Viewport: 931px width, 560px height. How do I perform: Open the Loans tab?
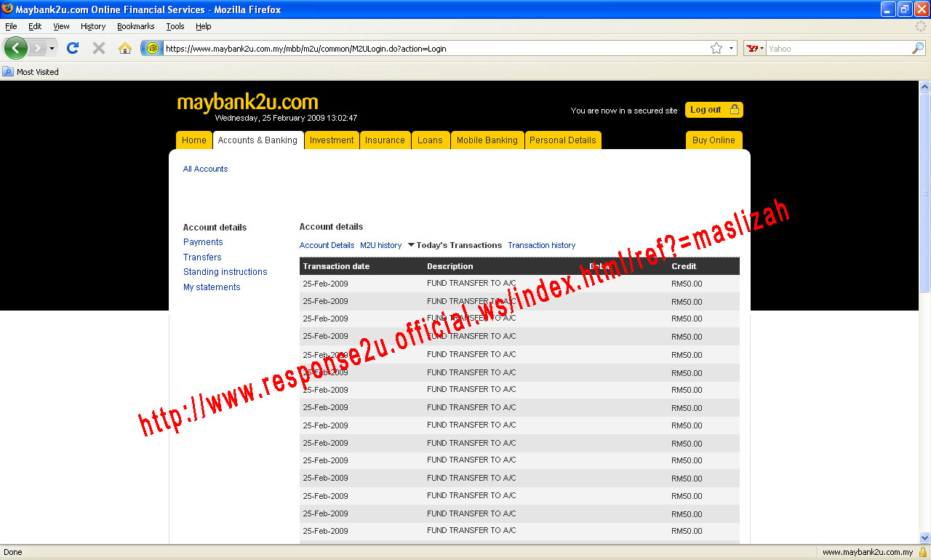[x=430, y=140]
